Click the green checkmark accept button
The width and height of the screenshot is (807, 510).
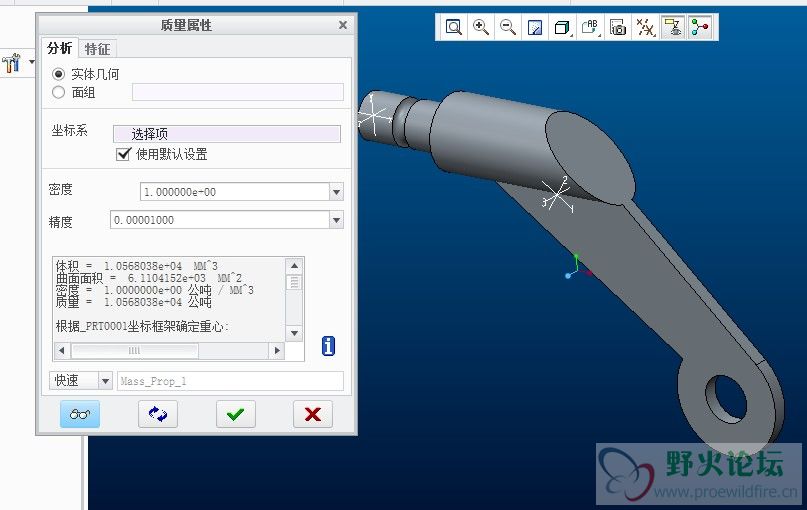pyautogui.click(x=236, y=414)
